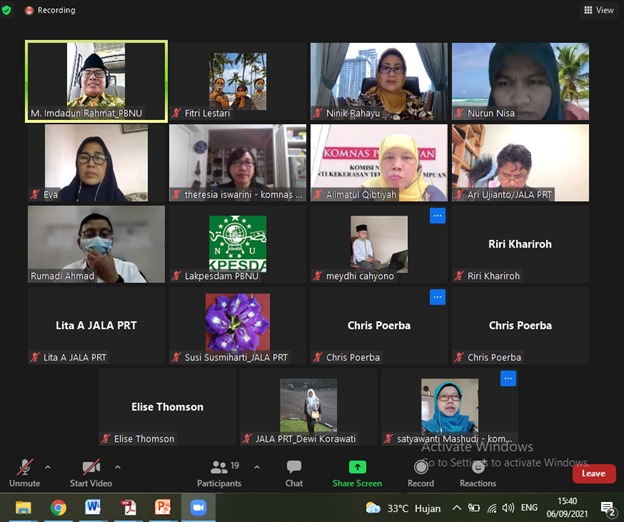624x522 pixels.
Task: Open video options arrow beside Start Video
Action: point(118,467)
